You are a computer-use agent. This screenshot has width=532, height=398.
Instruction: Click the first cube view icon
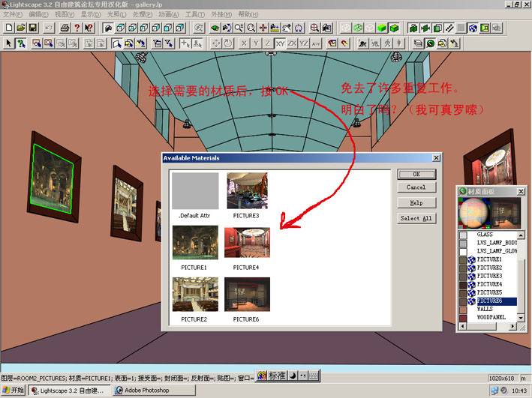[121, 28]
